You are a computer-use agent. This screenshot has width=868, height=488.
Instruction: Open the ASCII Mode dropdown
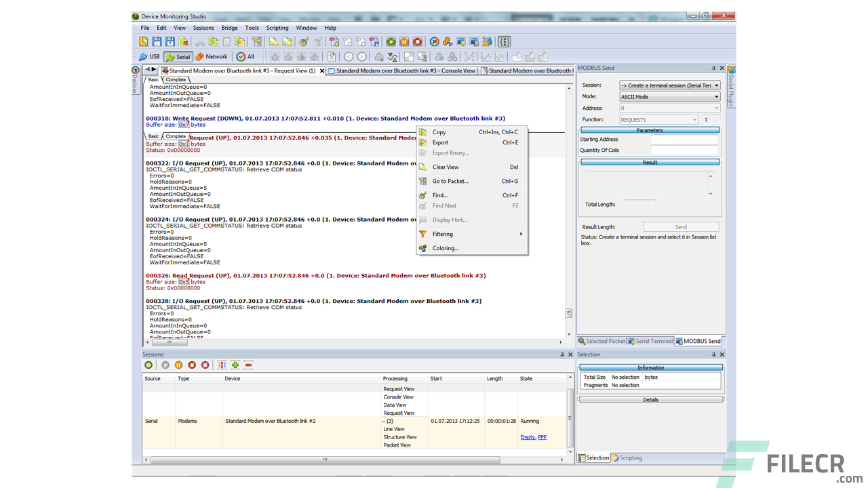click(x=669, y=97)
